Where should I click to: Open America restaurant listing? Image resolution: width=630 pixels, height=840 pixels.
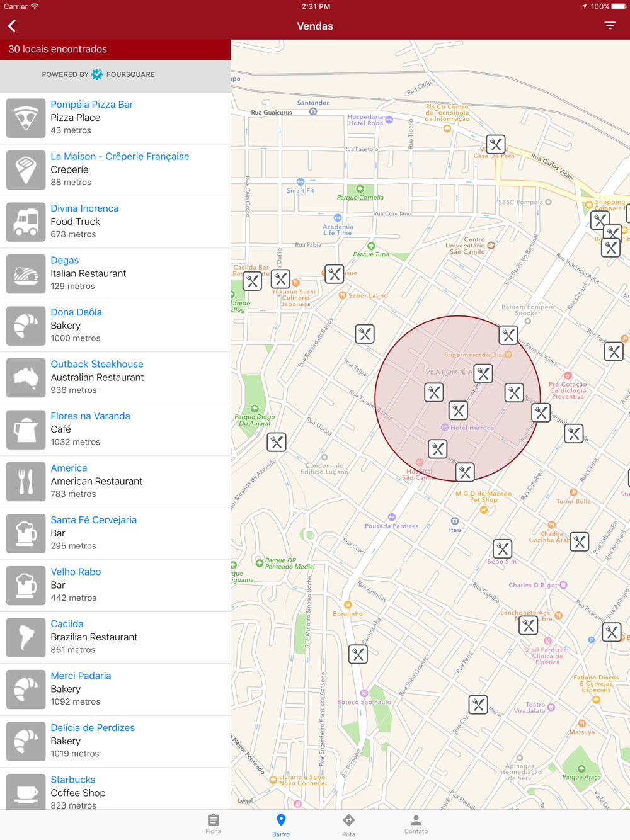(115, 482)
